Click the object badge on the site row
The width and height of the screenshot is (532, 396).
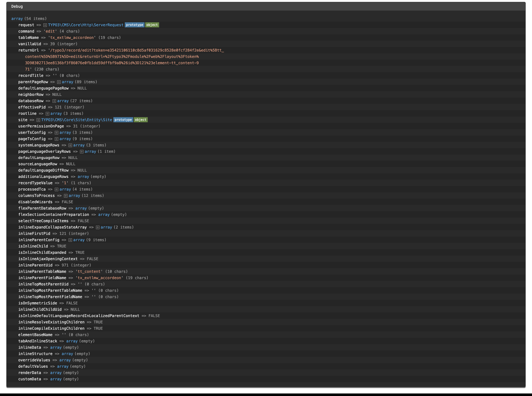[x=141, y=120]
